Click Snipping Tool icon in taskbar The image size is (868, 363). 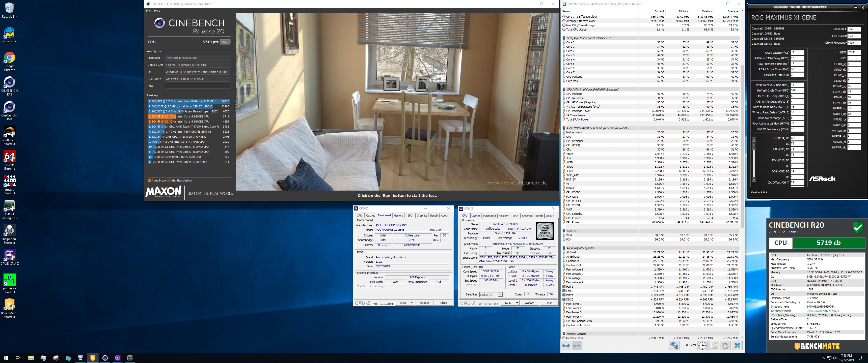click(56, 358)
